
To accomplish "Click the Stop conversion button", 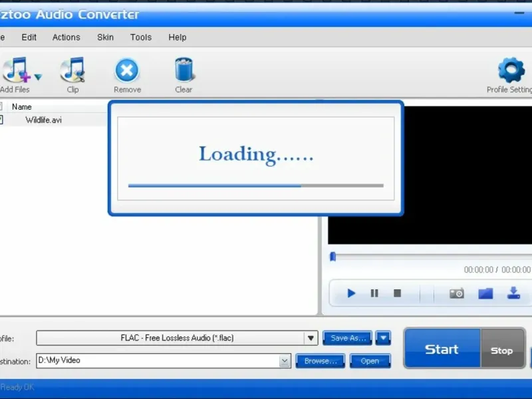I will click(x=502, y=350).
